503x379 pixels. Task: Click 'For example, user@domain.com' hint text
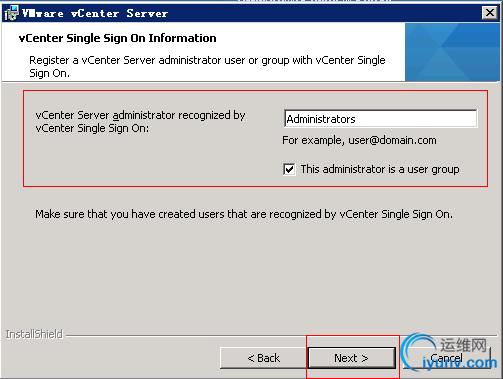(x=359, y=140)
